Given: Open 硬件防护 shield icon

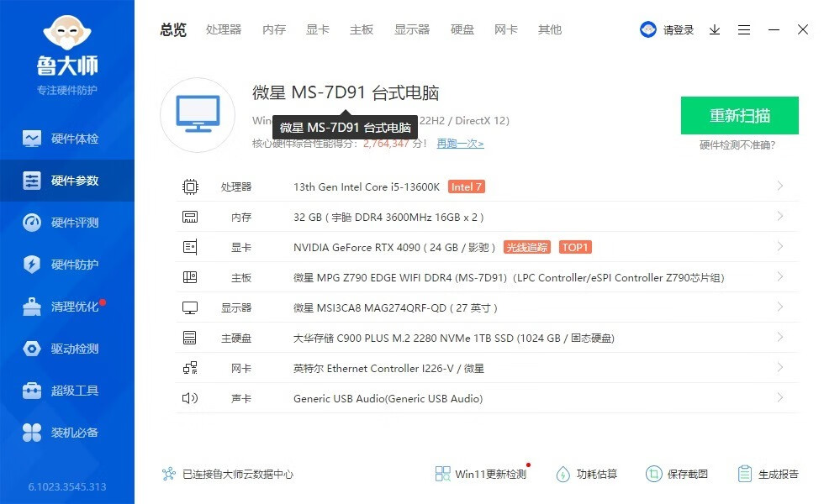Looking at the screenshot, I should [32, 264].
